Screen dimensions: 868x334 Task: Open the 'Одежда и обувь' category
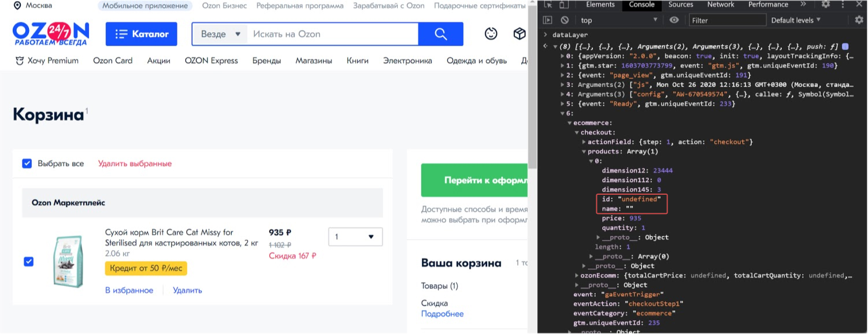[477, 61]
